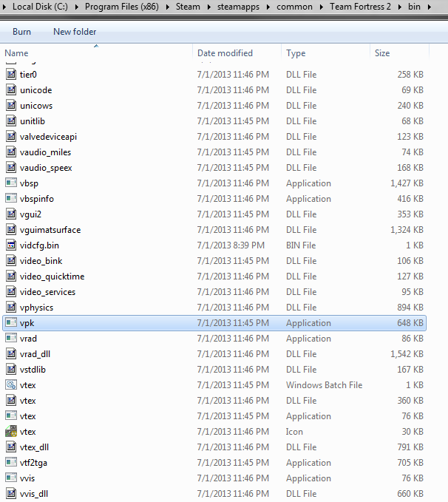448x502 pixels.
Task: Expand arrow after Local Disk (C:)
Action: pos(77,7)
